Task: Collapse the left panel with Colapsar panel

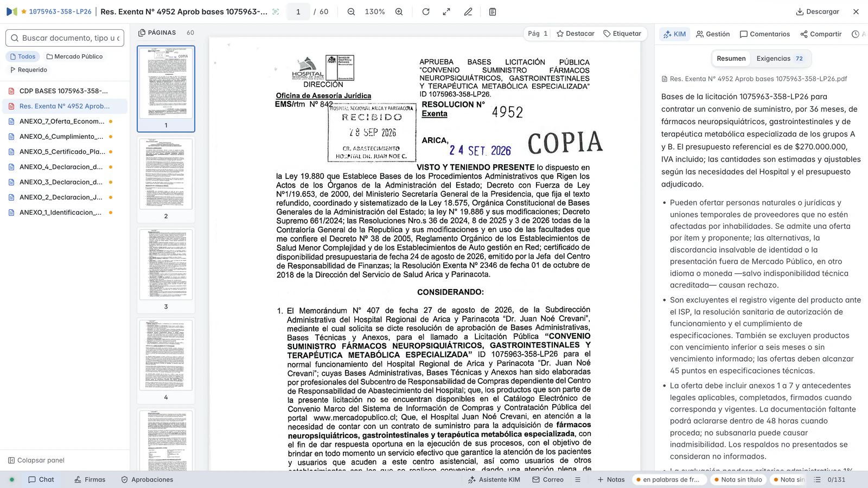Action: coord(36,460)
